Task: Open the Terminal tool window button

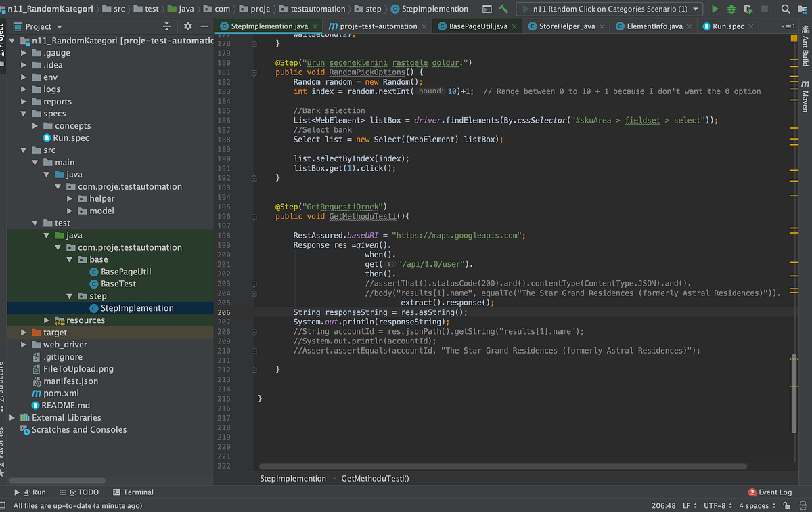Action: pyautogui.click(x=133, y=492)
